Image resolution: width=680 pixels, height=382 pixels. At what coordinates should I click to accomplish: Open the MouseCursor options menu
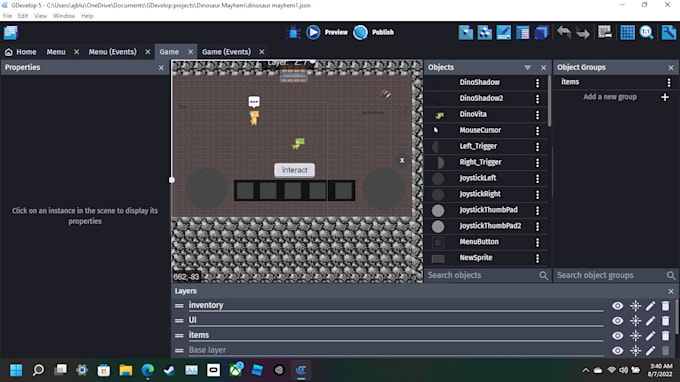coord(537,130)
